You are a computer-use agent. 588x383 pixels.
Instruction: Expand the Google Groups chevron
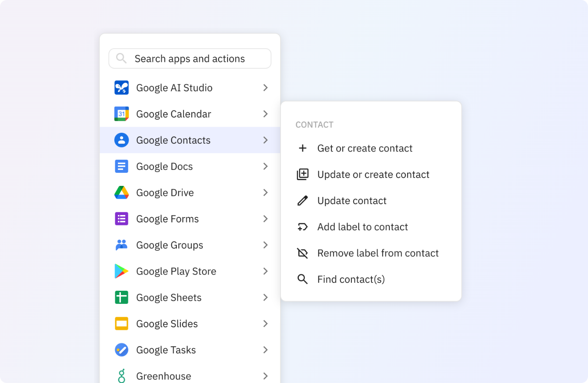point(265,245)
